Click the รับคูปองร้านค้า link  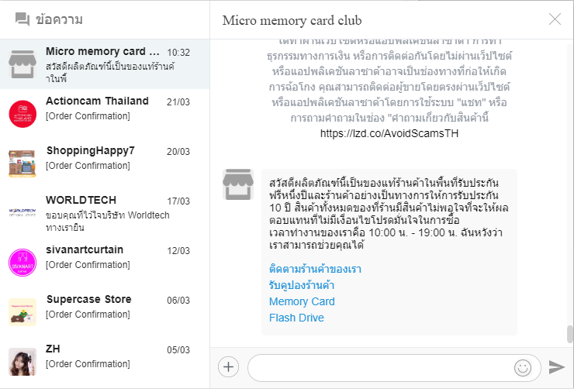(301, 285)
